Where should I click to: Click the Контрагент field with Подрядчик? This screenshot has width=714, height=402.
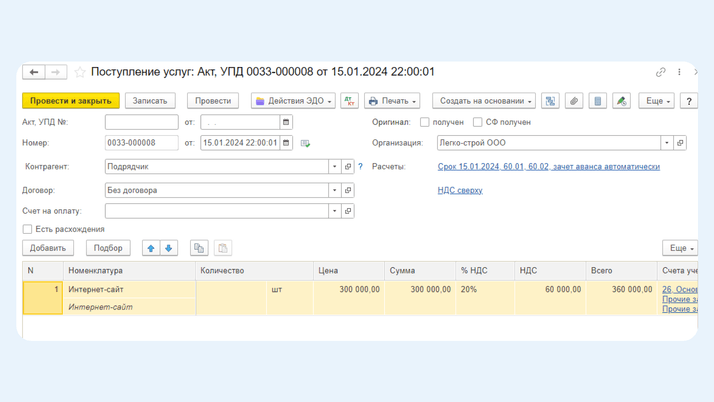pyautogui.click(x=217, y=167)
